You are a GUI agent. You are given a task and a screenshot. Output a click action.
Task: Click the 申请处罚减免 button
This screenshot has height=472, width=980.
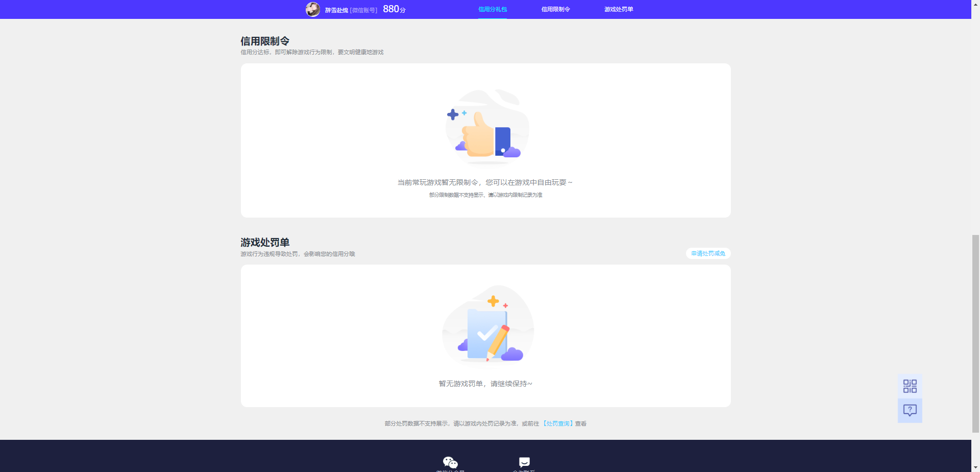tap(708, 253)
